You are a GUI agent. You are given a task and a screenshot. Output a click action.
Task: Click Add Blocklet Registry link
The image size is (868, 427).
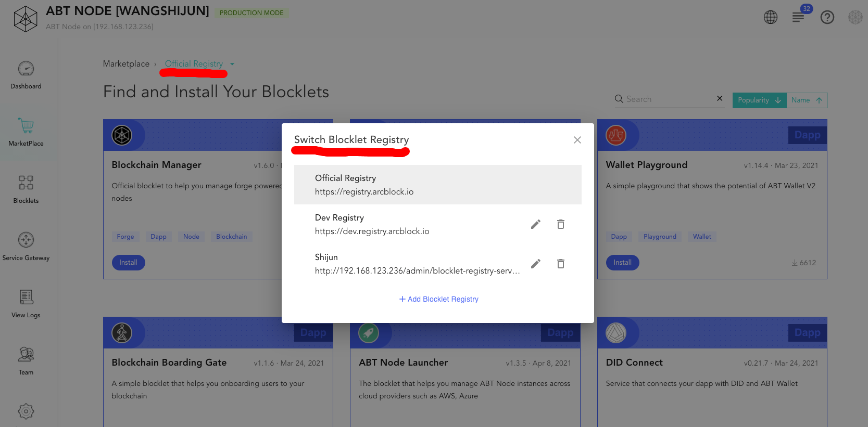pos(438,299)
